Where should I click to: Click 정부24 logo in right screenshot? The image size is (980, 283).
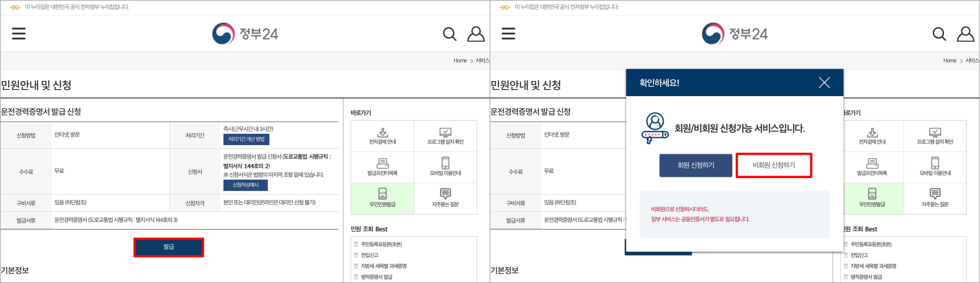click(735, 34)
